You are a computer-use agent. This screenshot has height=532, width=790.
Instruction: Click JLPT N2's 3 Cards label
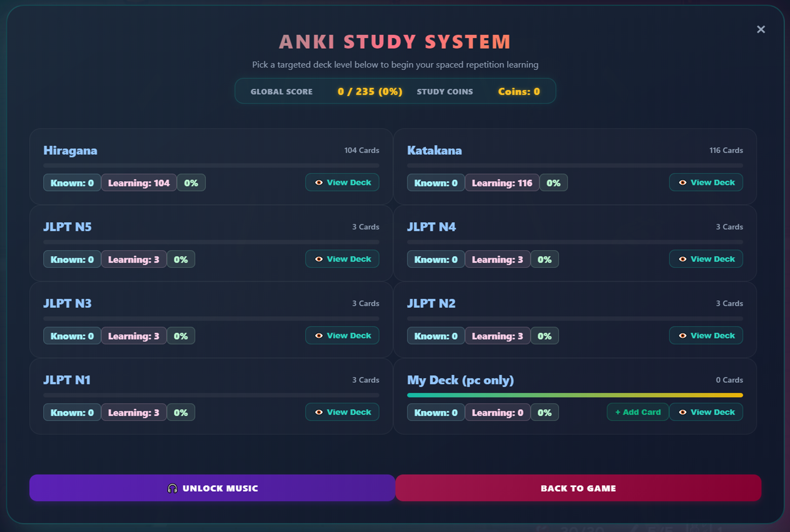[x=729, y=303]
